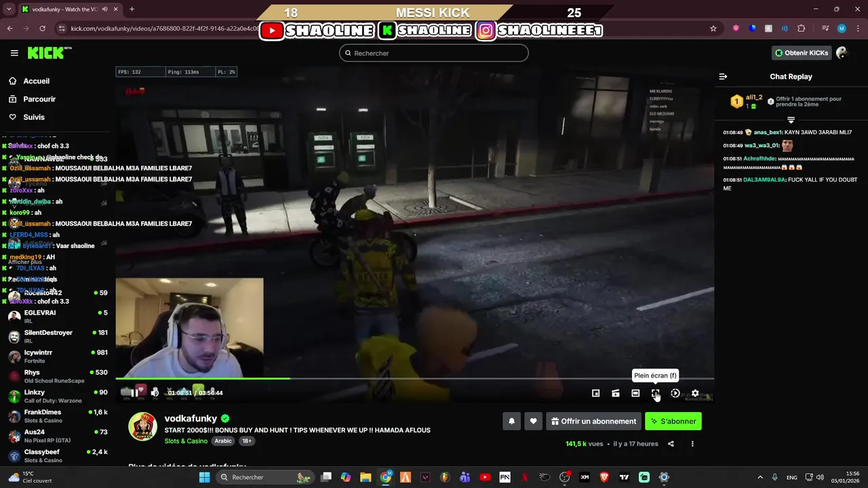The height and width of the screenshot is (488, 868).
Task: Open Chrome media controls icon
Action: point(825,28)
